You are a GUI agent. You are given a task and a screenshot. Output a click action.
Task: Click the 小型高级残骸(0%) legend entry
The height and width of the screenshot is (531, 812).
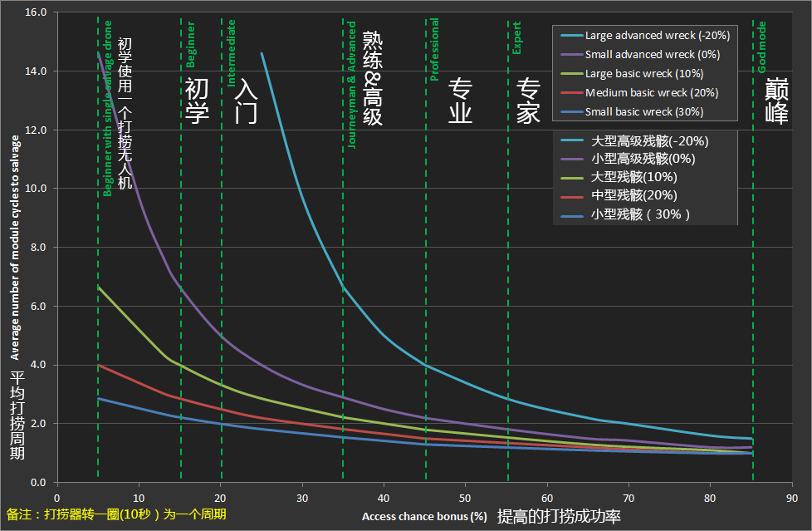(x=643, y=159)
